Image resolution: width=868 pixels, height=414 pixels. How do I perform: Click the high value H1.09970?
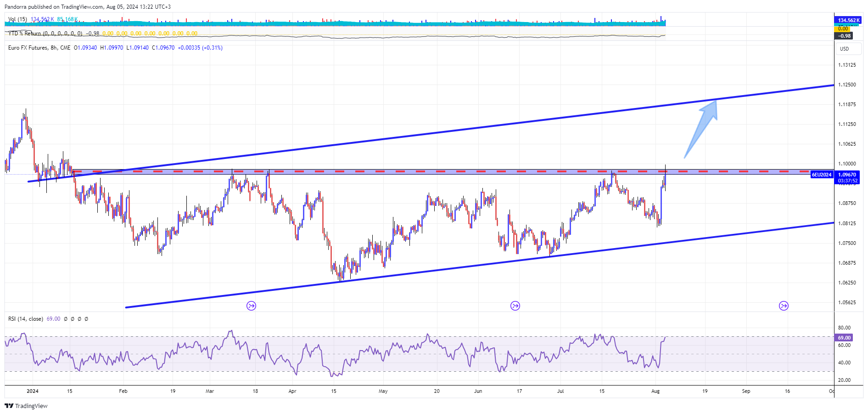[x=112, y=48]
